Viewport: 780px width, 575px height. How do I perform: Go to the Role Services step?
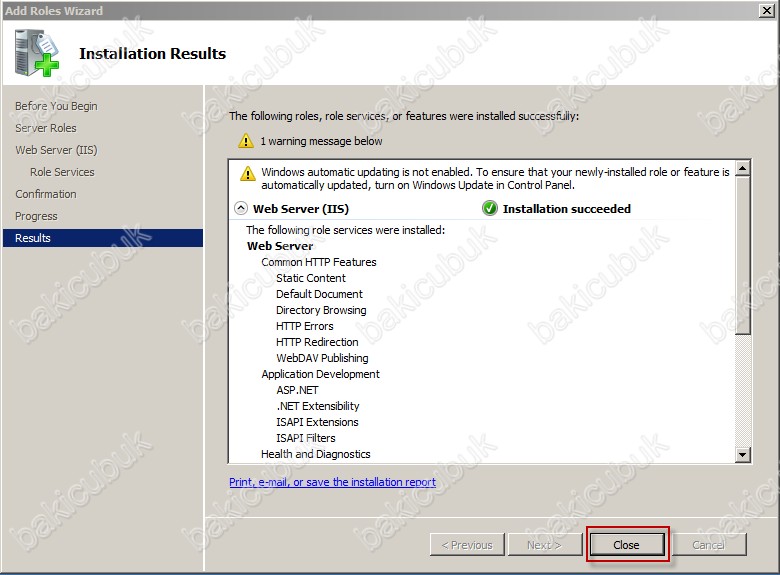[62, 172]
